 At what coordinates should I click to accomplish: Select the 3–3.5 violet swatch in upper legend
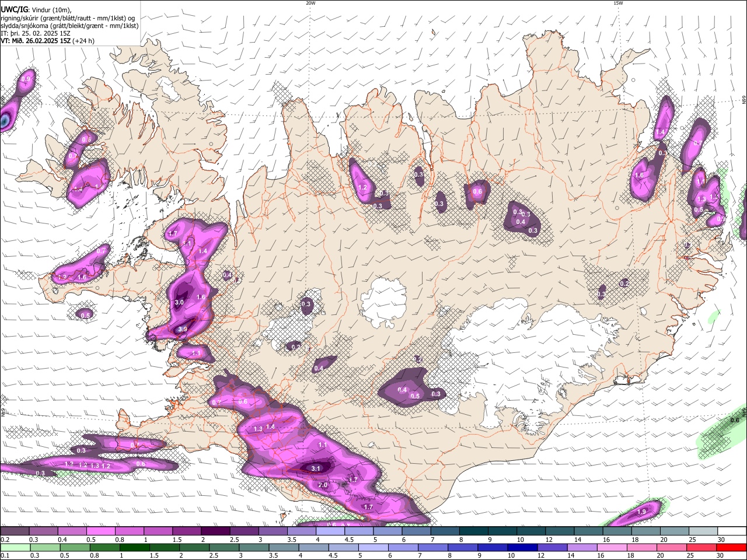coord(273,531)
